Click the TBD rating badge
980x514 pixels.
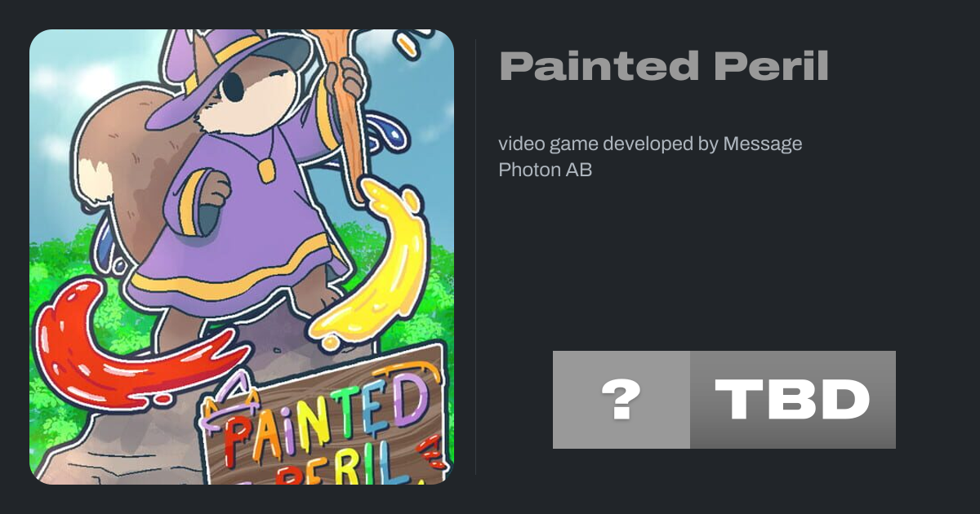point(793,400)
